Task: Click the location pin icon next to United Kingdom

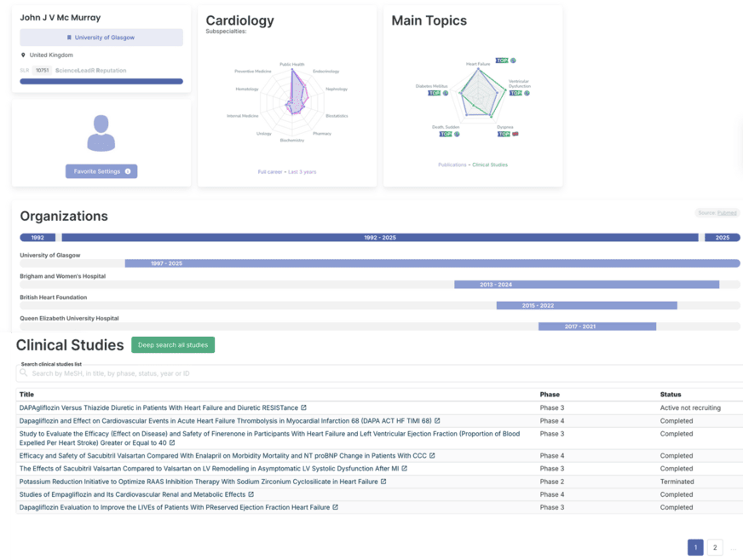Action: coord(23,55)
